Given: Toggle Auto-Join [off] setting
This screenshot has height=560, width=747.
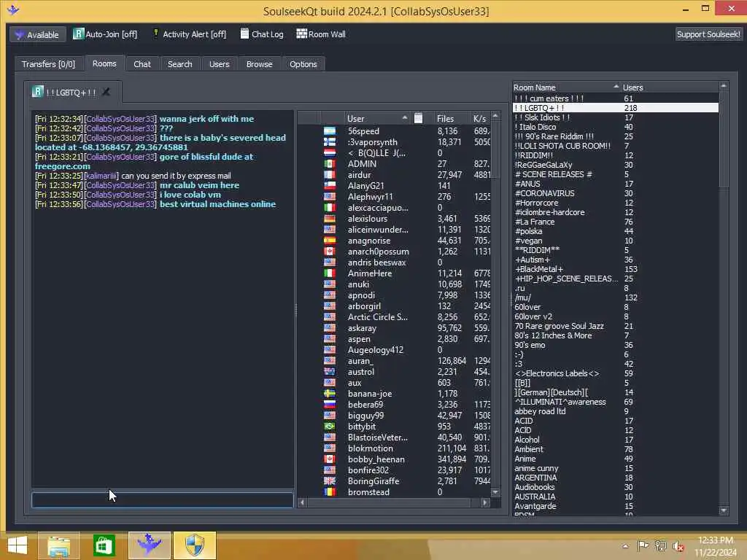Looking at the screenshot, I should [x=105, y=34].
